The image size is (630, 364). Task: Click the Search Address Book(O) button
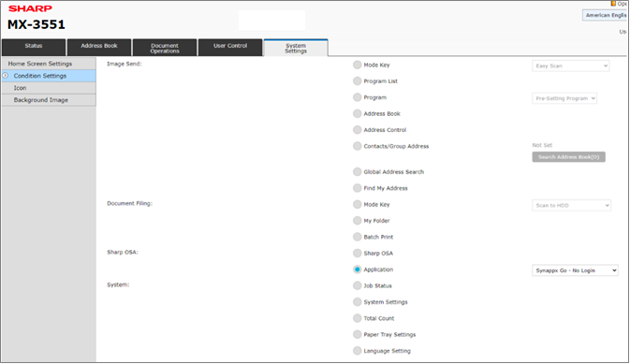pos(568,157)
